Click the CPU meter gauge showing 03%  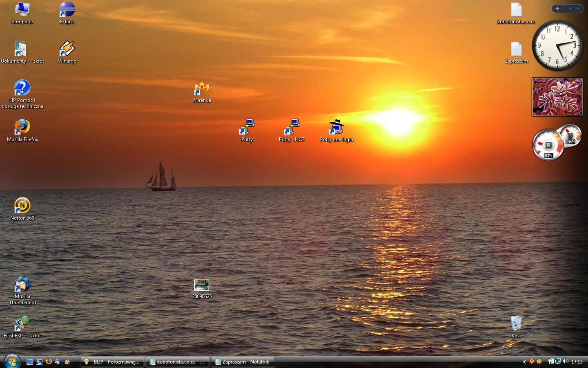point(548,145)
